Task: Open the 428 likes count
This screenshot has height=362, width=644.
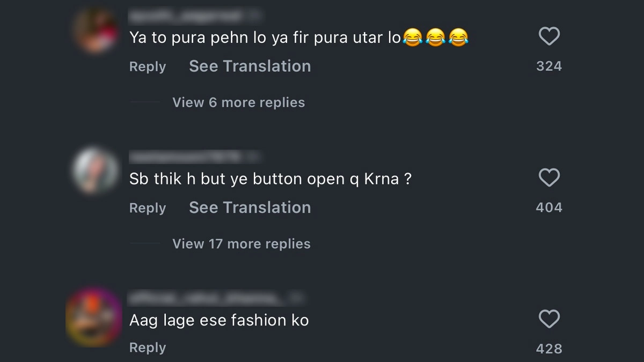Action: pyautogui.click(x=548, y=349)
